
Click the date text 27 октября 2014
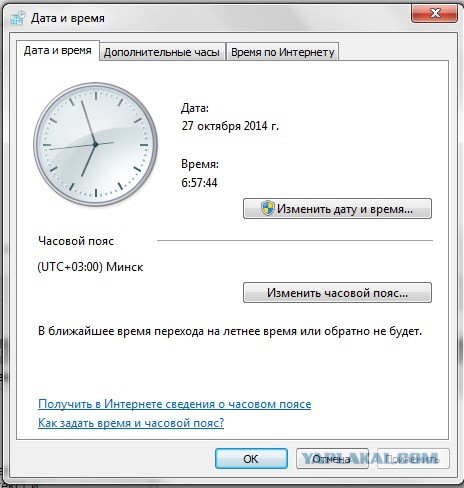(230, 126)
